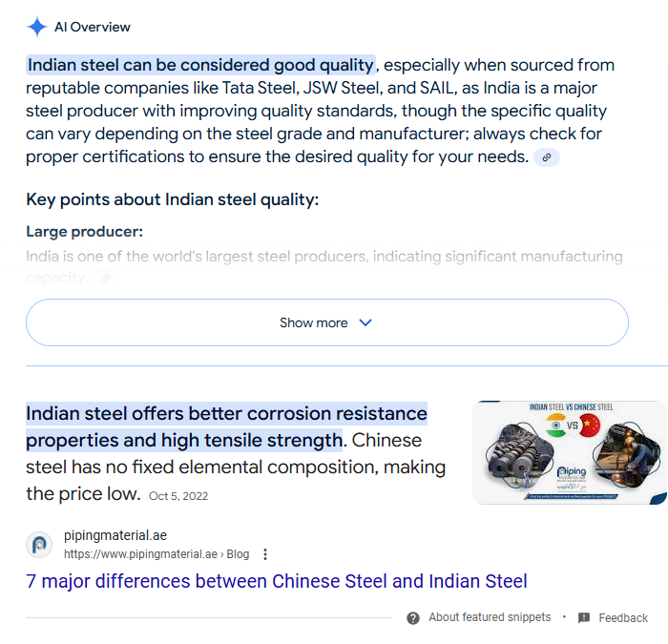
Task: Click the pipingmaterial.ae site favicon
Action: click(x=39, y=545)
